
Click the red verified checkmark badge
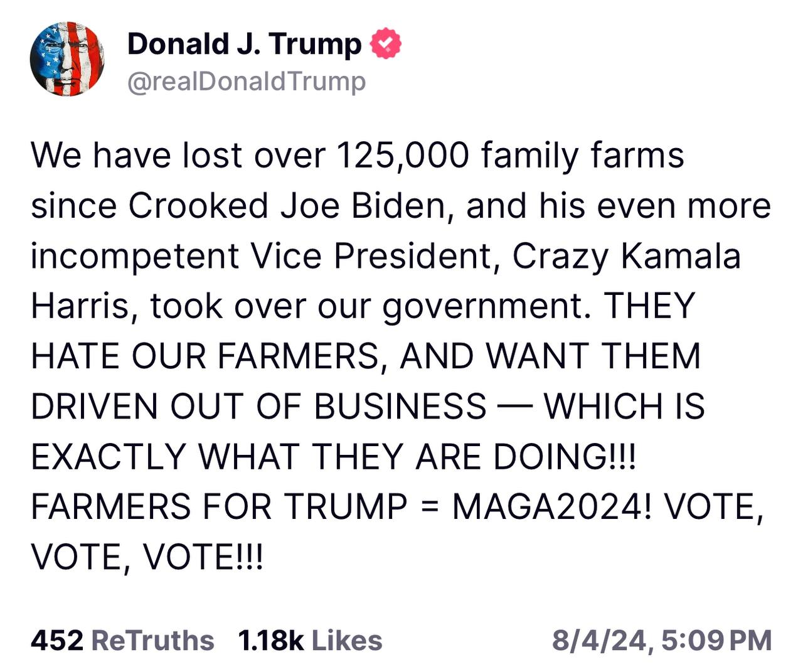pos(386,44)
